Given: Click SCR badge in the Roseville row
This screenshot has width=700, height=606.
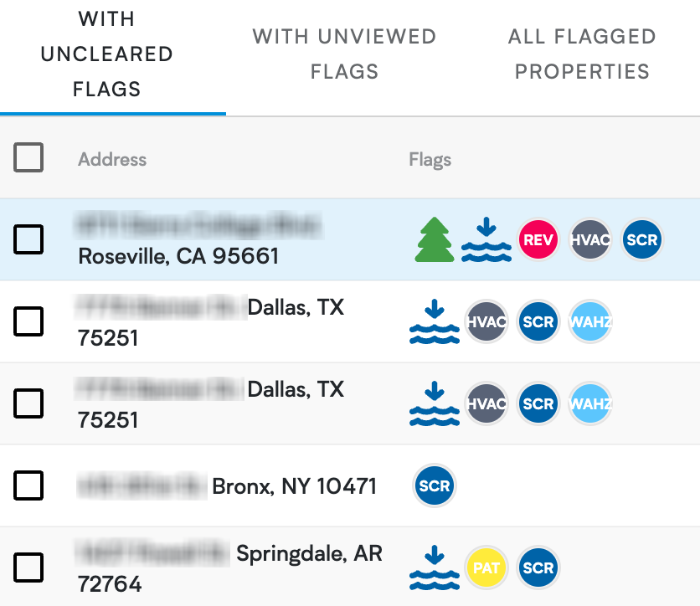Looking at the screenshot, I should [x=642, y=239].
